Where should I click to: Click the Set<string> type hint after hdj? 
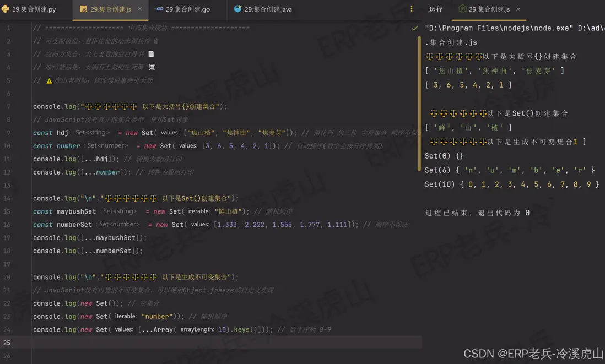tap(92, 132)
